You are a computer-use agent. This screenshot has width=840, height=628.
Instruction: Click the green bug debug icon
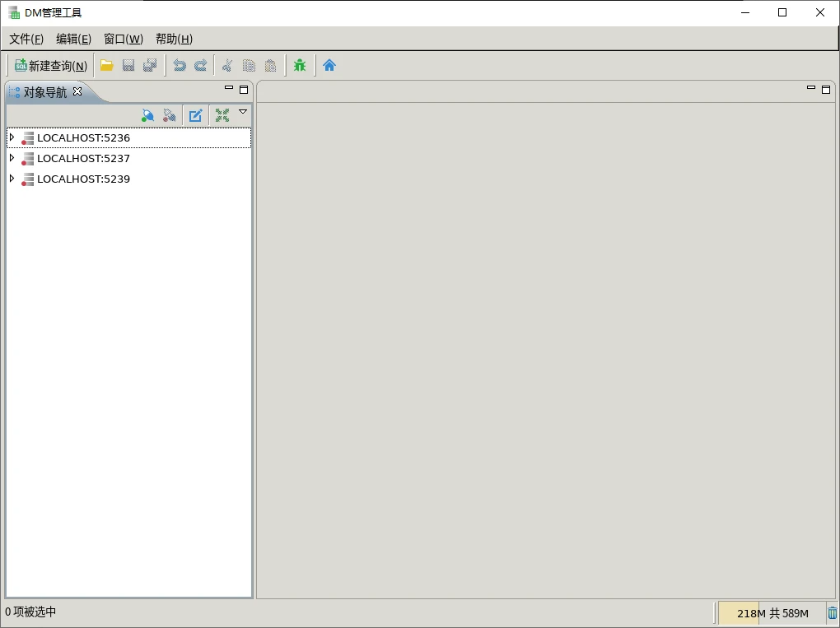[x=300, y=66]
